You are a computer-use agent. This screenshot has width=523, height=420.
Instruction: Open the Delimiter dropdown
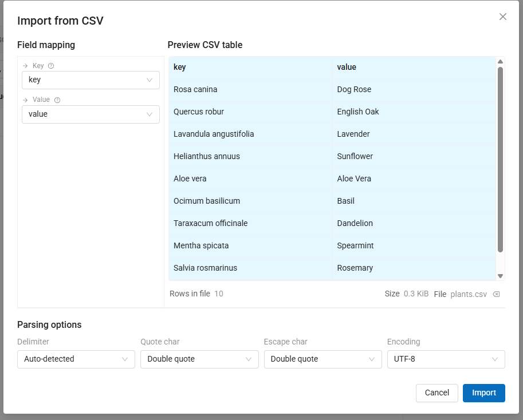76,359
